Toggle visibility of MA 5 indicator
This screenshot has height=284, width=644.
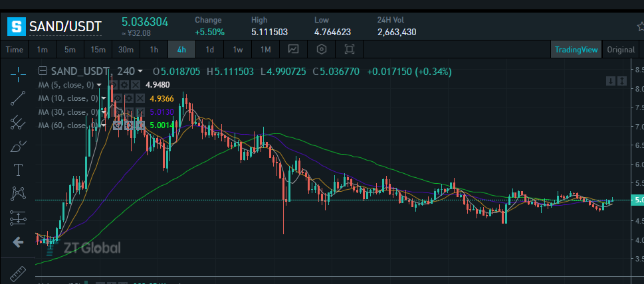(x=113, y=85)
